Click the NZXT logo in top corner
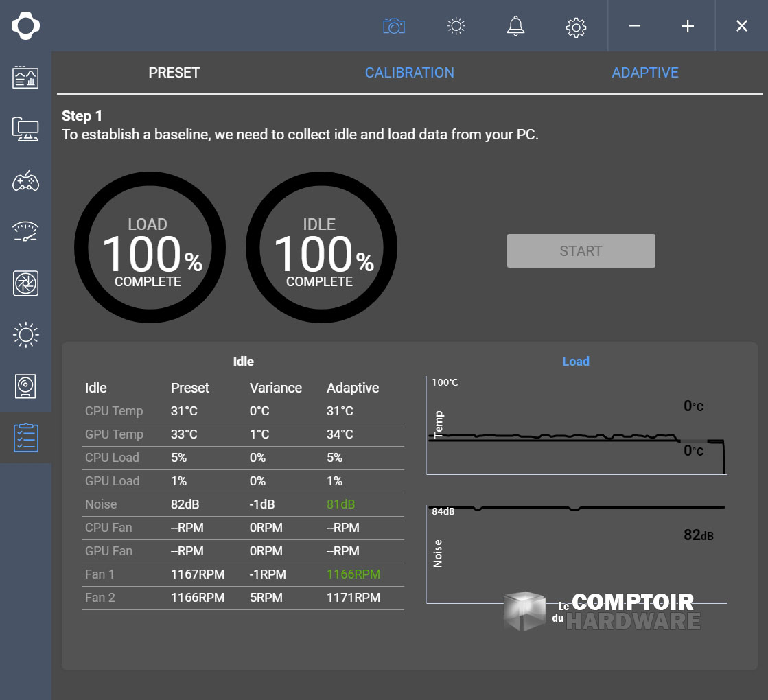 pyautogui.click(x=25, y=26)
